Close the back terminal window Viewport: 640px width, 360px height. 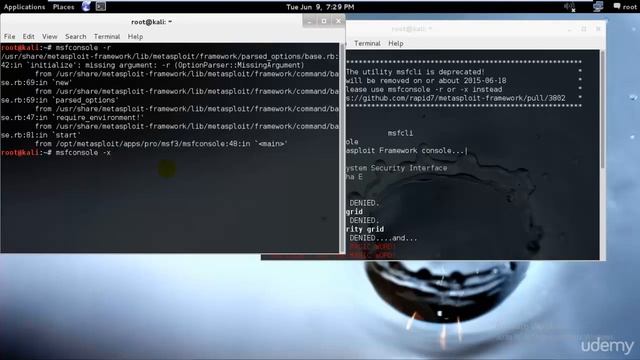(x=598, y=29)
